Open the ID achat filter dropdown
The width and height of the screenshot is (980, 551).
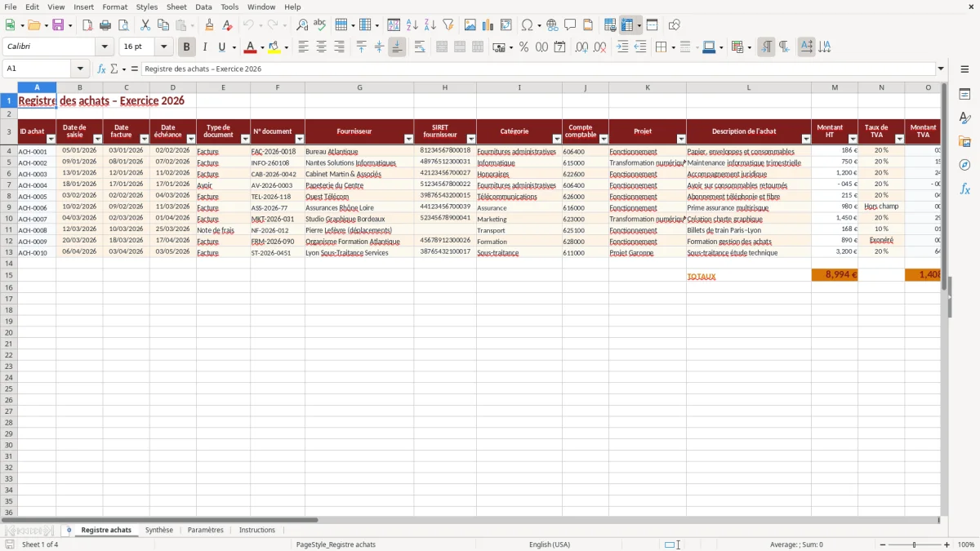(x=51, y=139)
